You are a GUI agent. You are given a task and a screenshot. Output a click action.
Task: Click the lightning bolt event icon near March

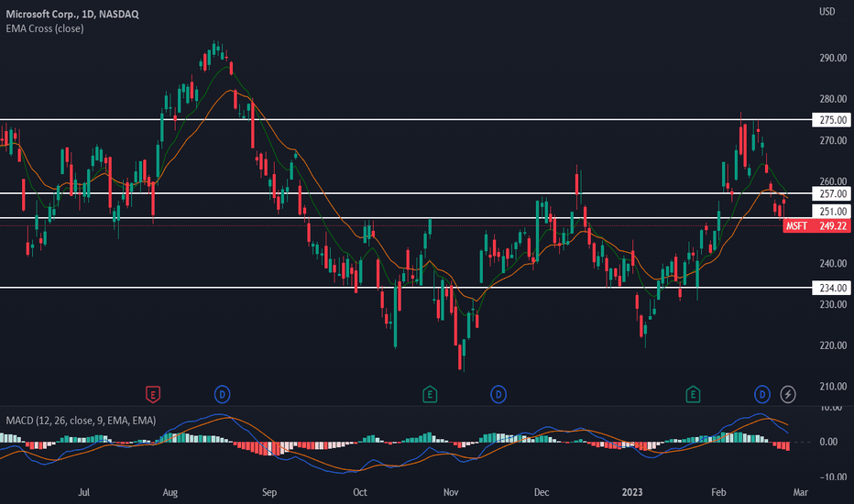click(x=787, y=394)
